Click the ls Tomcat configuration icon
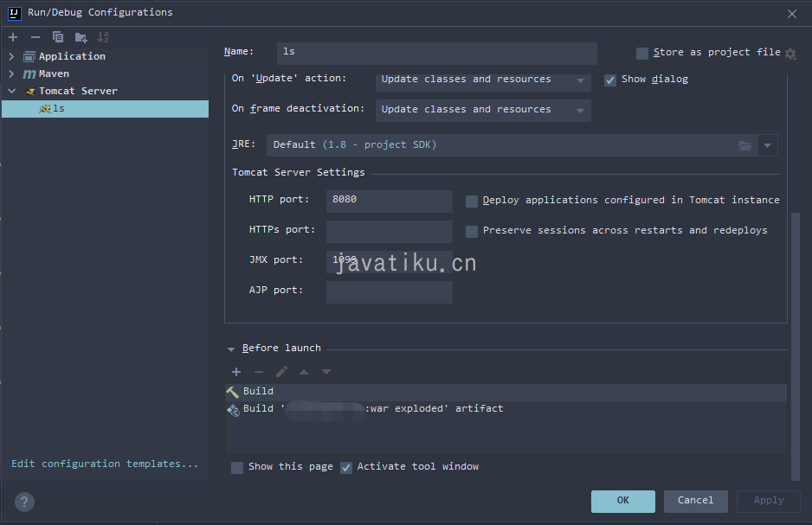Image resolution: width=812 pixels, height=525 pixels. pos(44,109)
